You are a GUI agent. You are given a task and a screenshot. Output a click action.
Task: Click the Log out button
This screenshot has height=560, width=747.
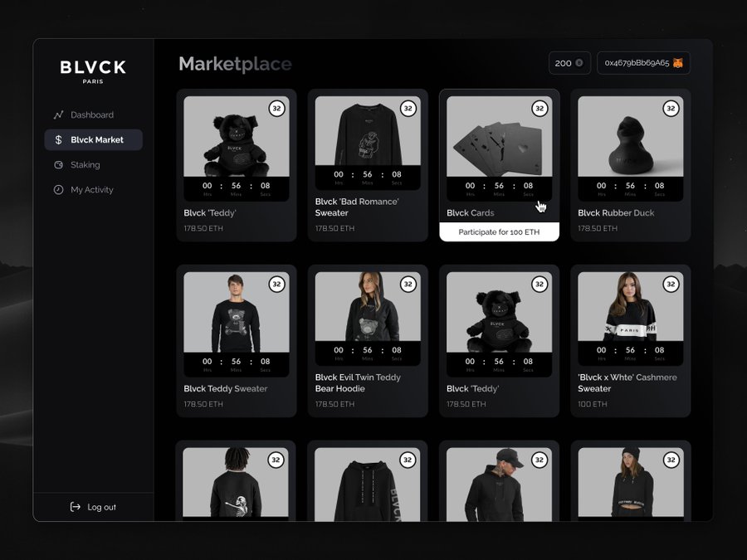tap(93, 507)
